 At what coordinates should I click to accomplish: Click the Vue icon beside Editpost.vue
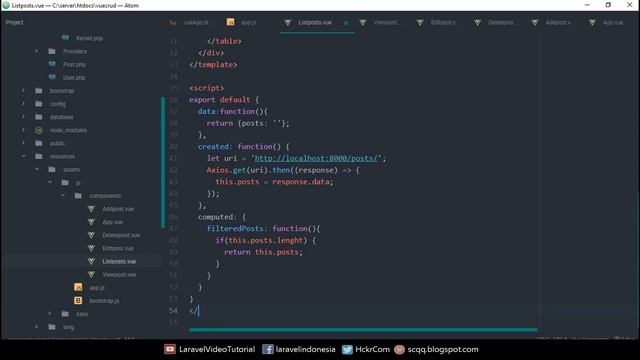(x=91, y=248)
